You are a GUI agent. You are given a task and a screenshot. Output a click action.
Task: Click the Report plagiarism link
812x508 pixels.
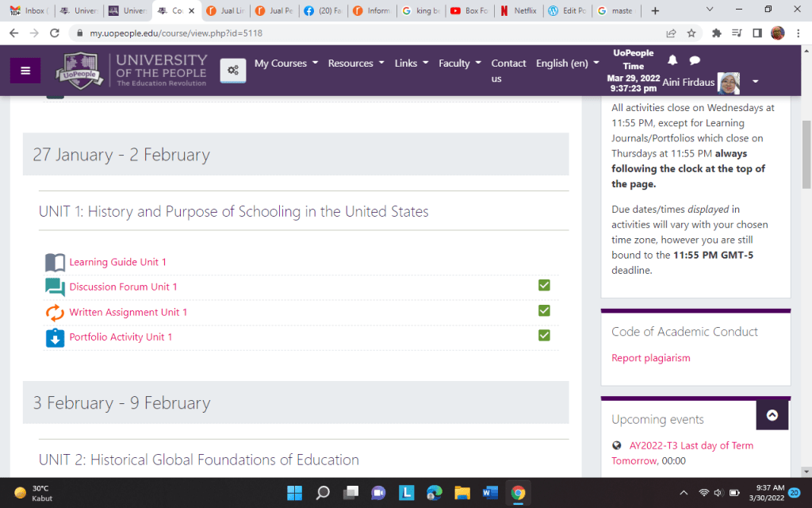tap(650, 358)
